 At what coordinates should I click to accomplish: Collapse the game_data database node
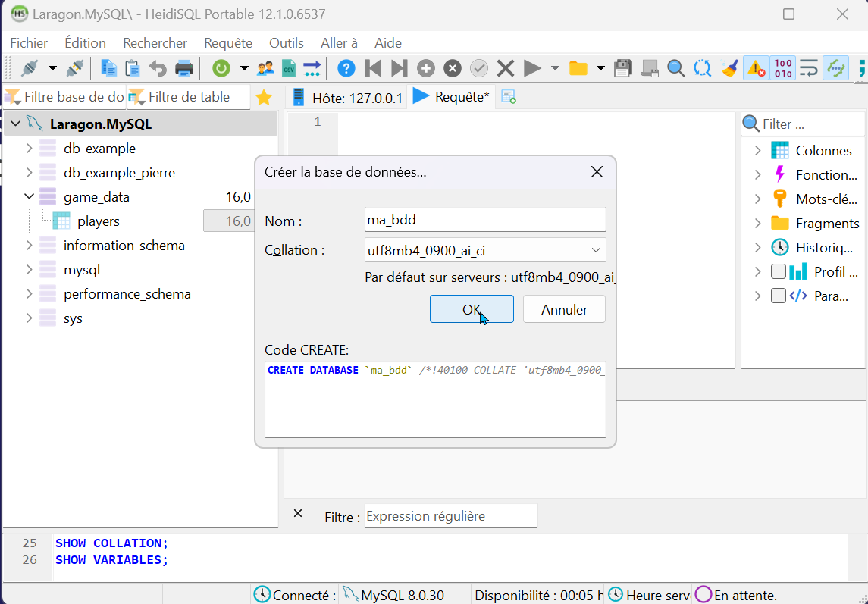click(x=30, y=197)
